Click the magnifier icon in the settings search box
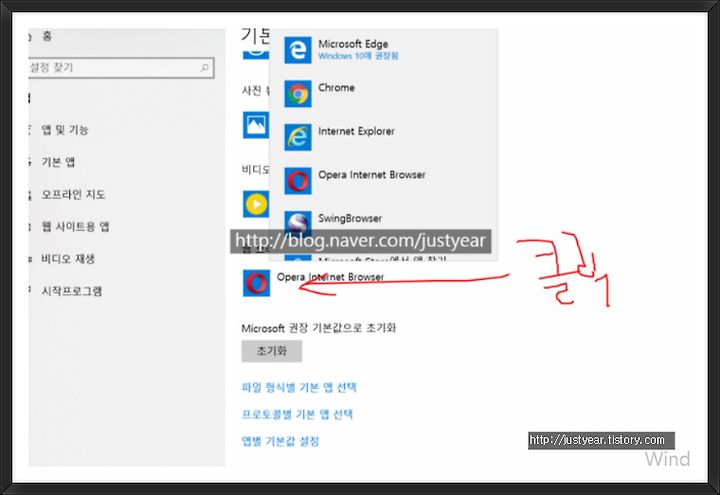Screen dimensions: 720x495 pyautogui.click(x=204, y=68)
